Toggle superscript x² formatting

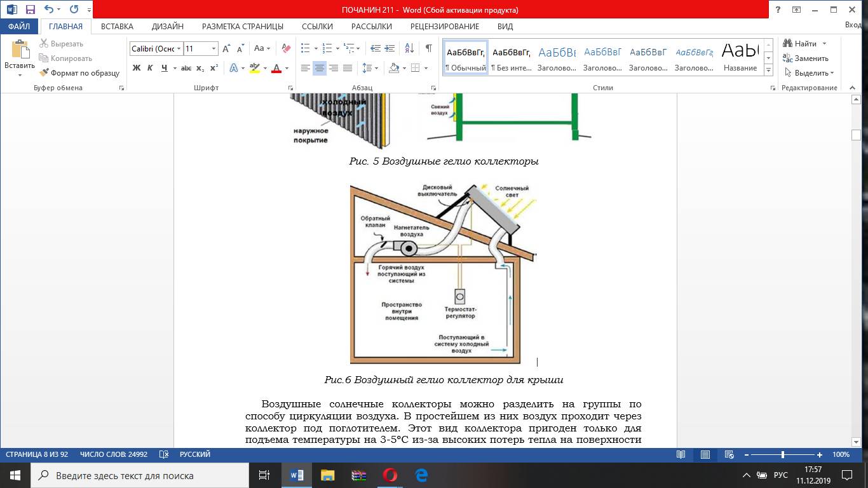click(x=214, y=68)
